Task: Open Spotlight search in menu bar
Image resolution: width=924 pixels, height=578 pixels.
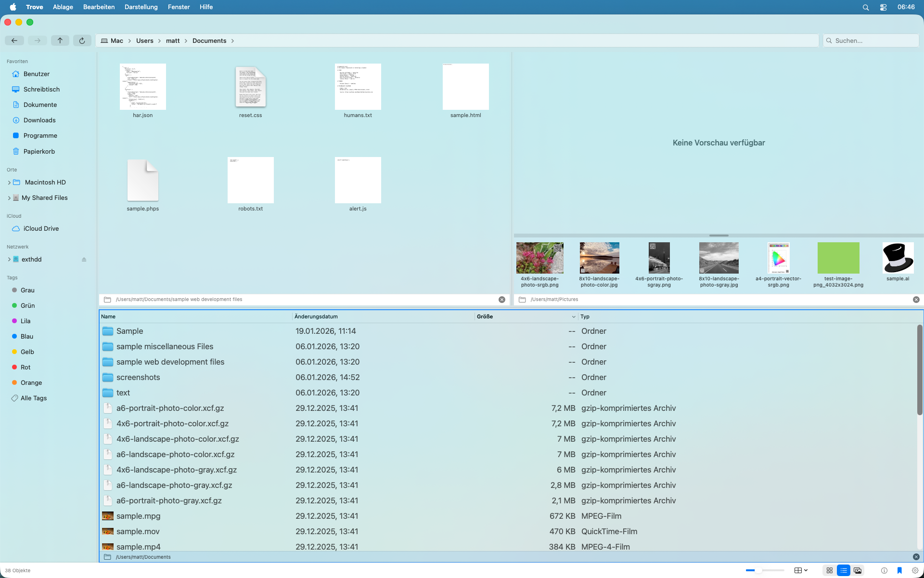Action: tap(866, 7)
